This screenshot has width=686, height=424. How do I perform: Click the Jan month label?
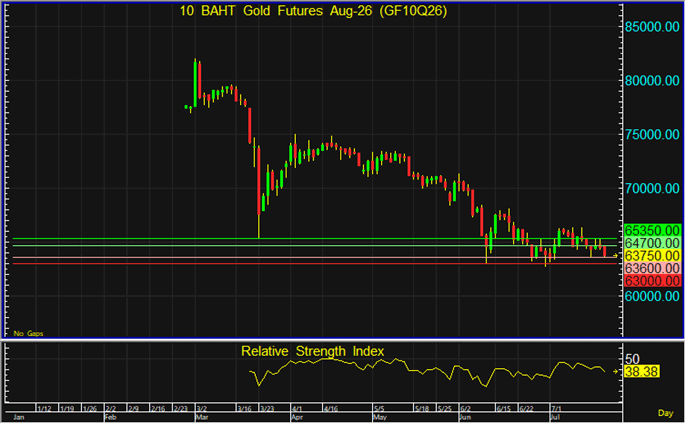[x=19, y=418]
